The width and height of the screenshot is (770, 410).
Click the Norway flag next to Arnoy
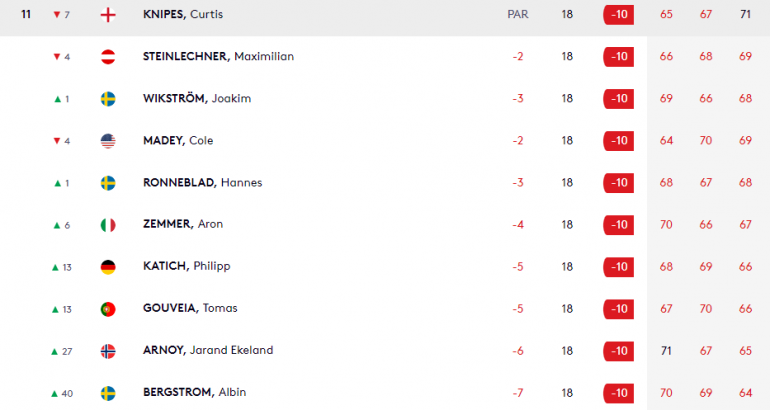[x=108, y=351]
